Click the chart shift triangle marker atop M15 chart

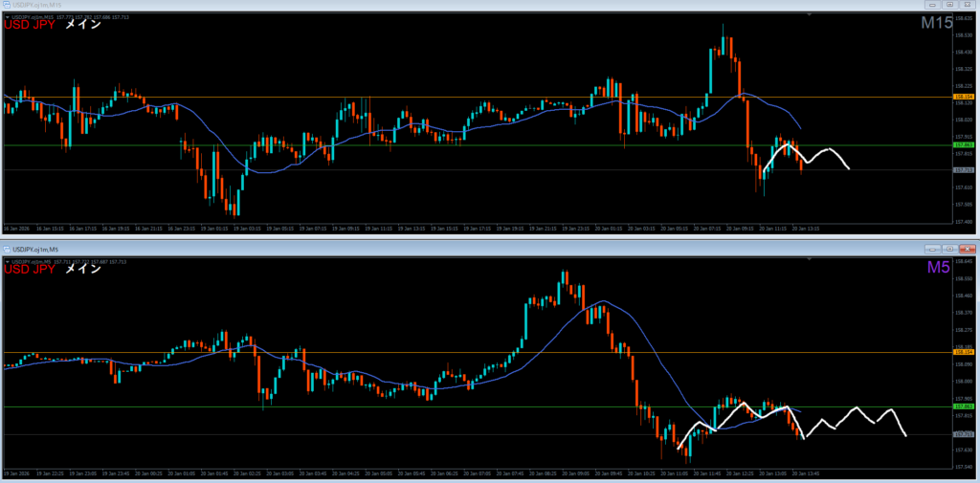[x=810, y=15]
